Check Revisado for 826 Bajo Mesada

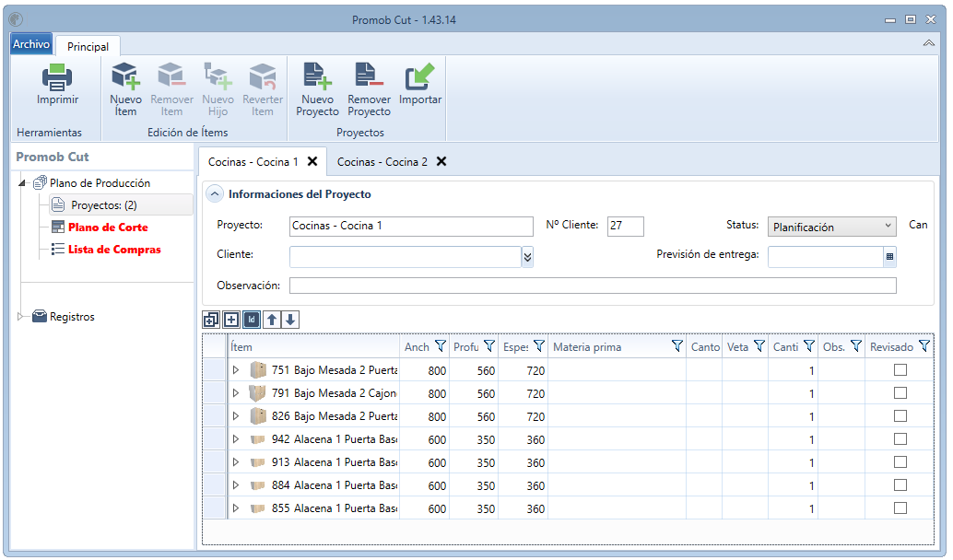[x=900, y=416]
